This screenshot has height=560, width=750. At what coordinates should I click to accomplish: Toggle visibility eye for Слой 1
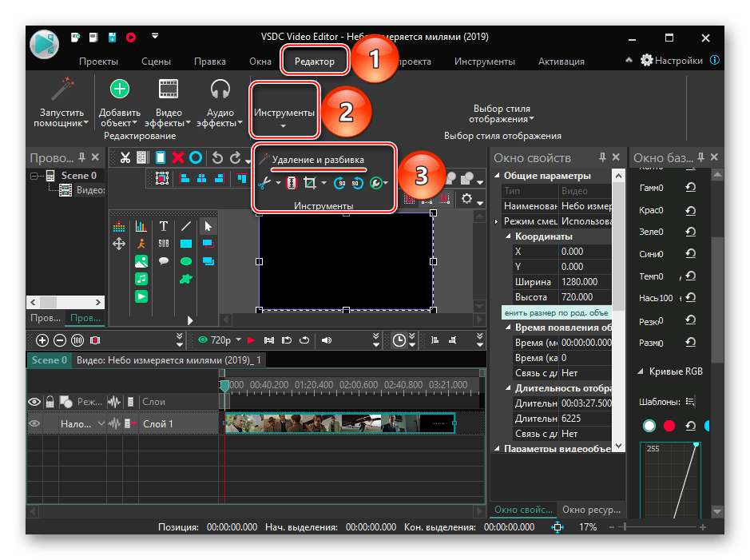34,424
